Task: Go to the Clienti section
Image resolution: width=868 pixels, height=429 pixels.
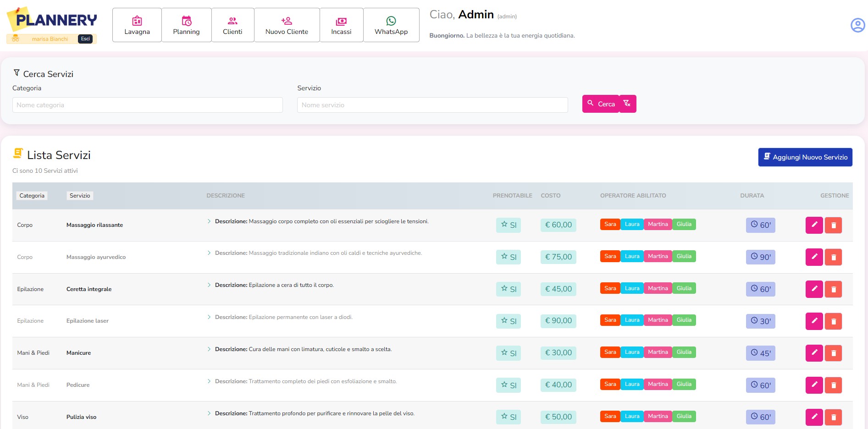Action: [232, 25]
